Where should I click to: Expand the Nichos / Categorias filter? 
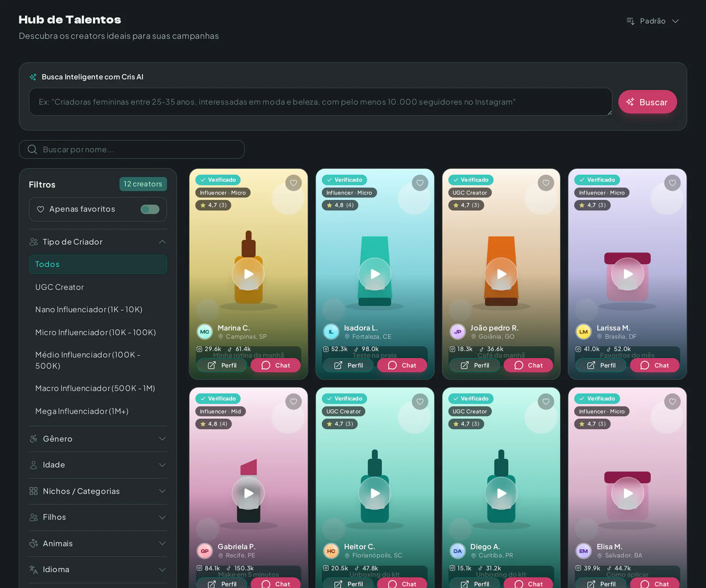[98, 491]
